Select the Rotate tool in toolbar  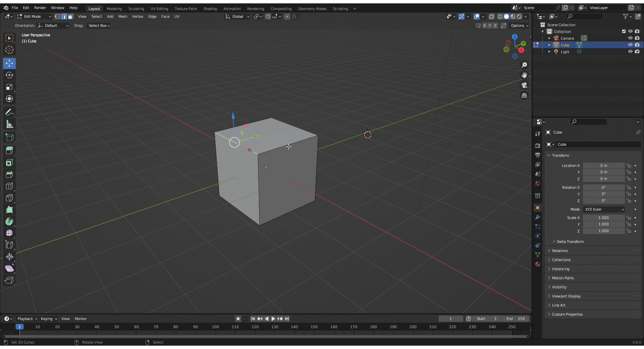tap(9, 75)
